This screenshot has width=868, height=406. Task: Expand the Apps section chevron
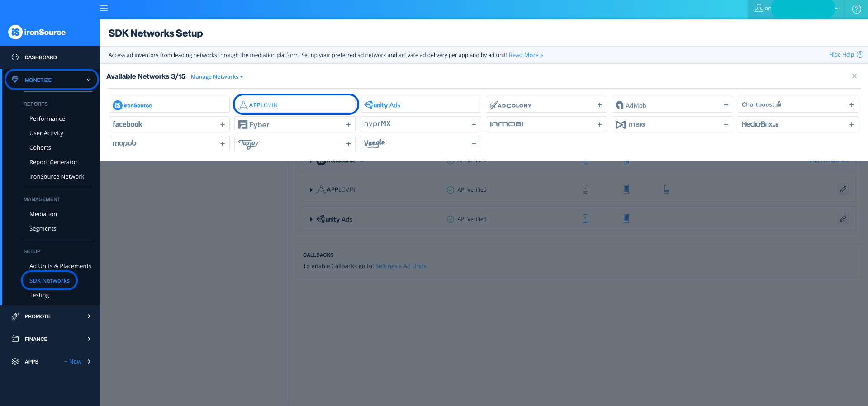[89, 361]
